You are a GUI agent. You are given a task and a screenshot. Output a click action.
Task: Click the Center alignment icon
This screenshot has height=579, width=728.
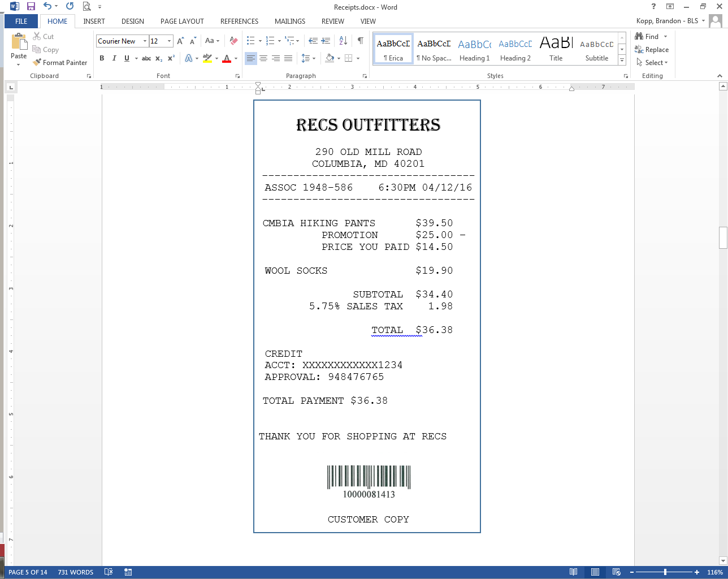[x=263, y=58]
